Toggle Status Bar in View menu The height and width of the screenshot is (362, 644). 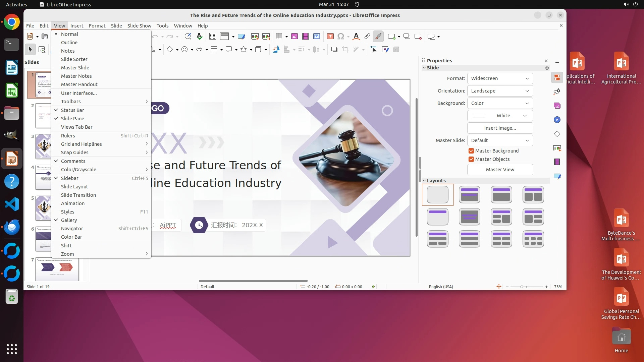point(72,110)
